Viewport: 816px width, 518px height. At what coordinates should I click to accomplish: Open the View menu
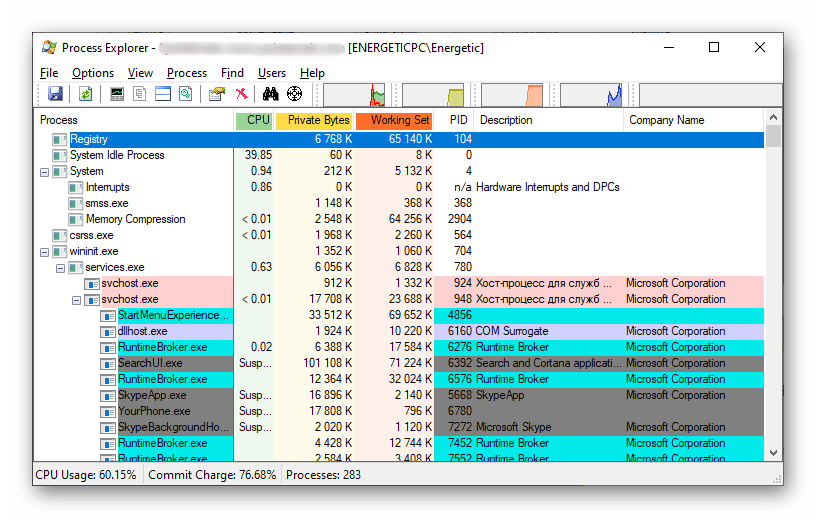coord(140,73)
